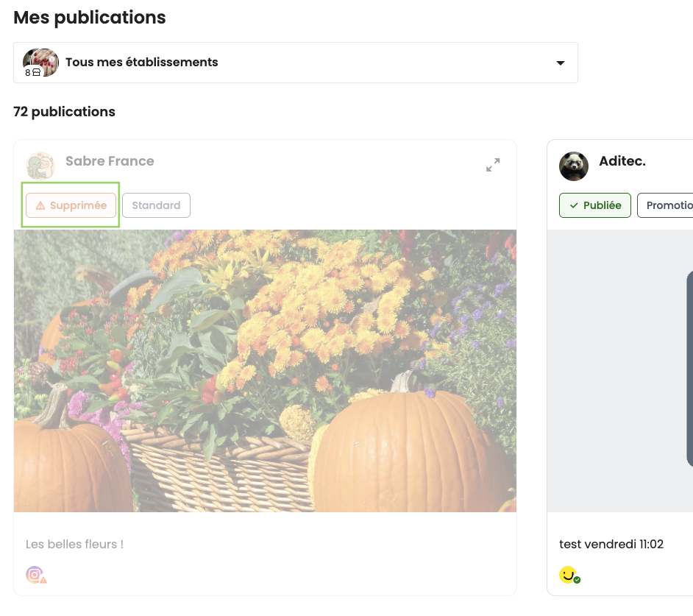Click the caret arrow of the establishments selector
Viewport: 693px width, 616px height.
(x=561, y=63)
